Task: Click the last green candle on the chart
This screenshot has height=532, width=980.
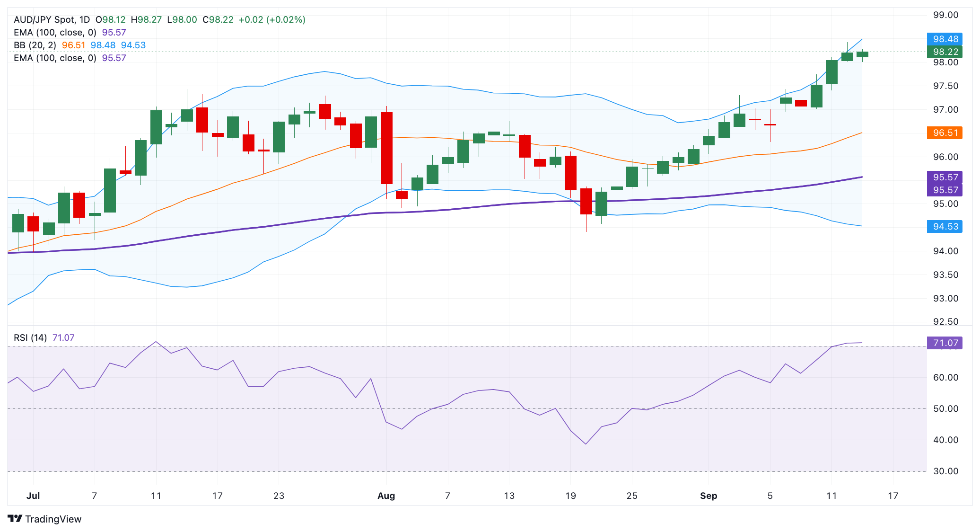Action: coord(862,54)
